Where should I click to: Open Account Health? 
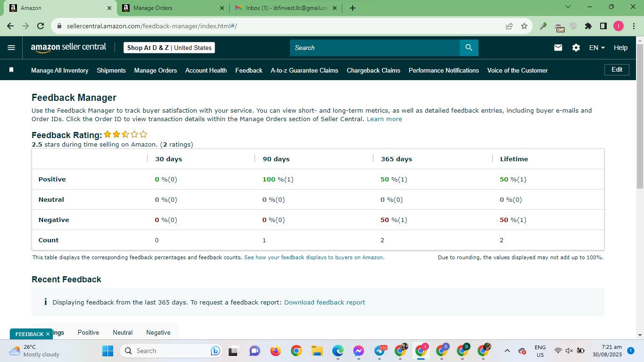coord(206,70)
